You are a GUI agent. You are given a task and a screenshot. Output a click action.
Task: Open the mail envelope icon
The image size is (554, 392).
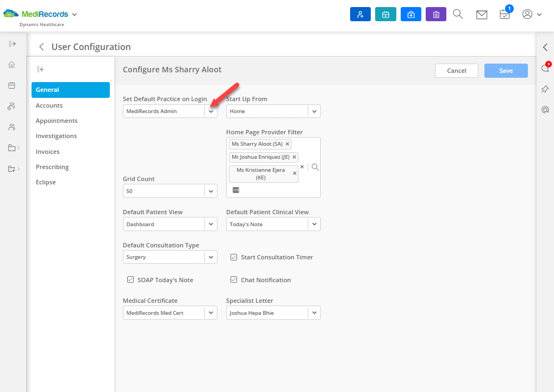[482, 15]
